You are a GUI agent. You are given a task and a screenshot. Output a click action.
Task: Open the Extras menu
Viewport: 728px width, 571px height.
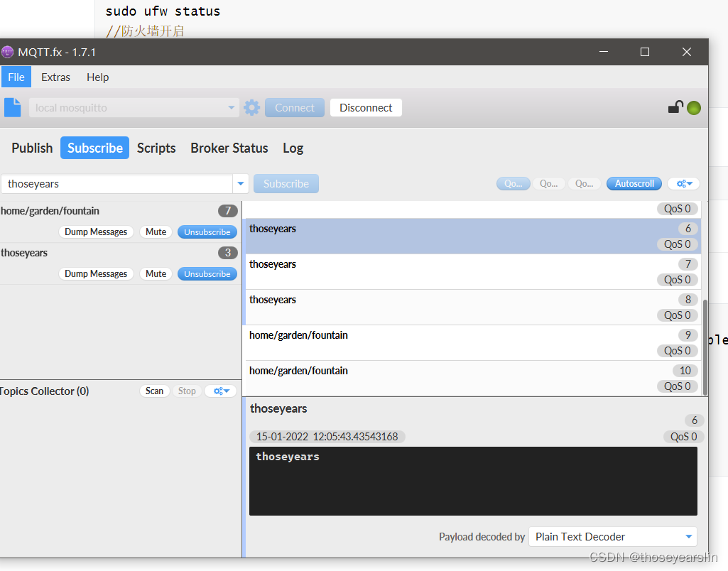coord(55,77)
